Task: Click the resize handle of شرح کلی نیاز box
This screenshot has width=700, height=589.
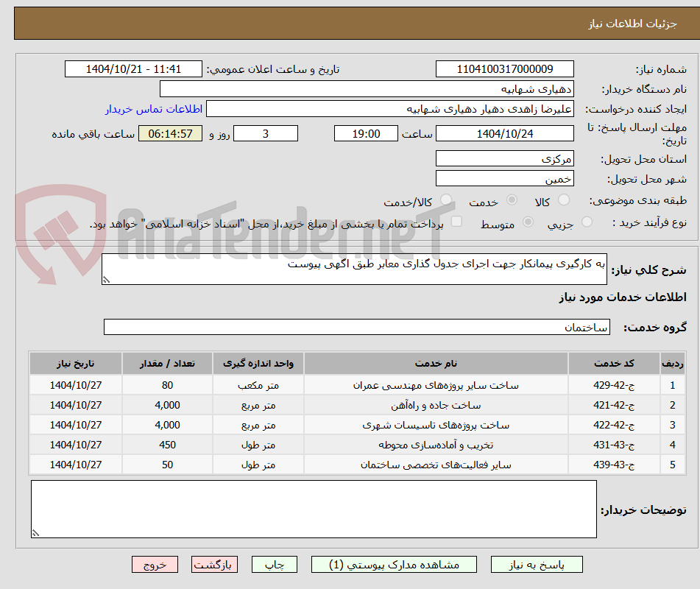Action: [x=106, y=280]
